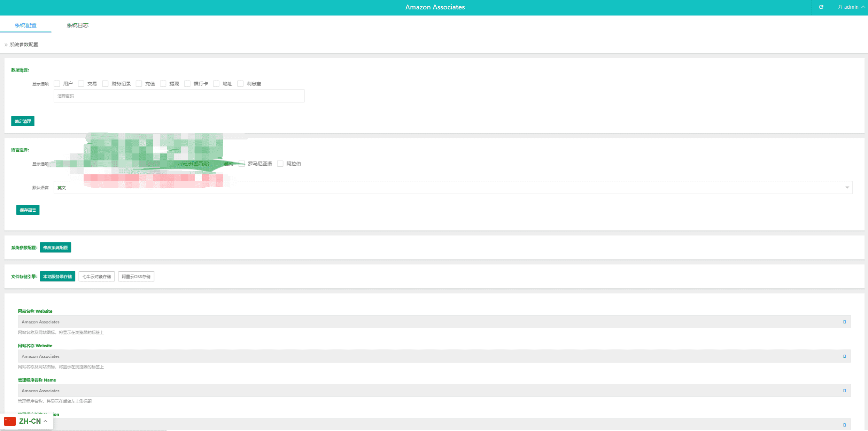
Task: Click the 确定清理 button
Action: point(23,121)
